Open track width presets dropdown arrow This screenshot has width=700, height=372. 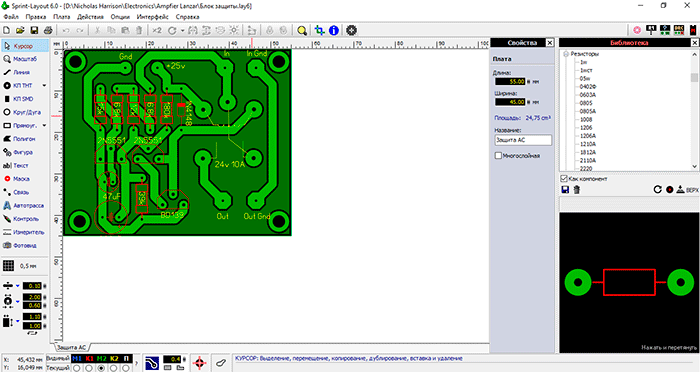click(18, 286)
